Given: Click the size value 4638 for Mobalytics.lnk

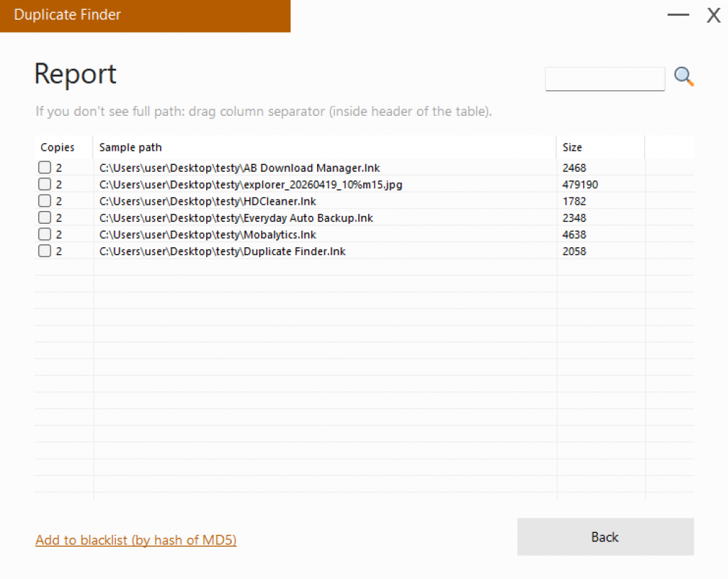Looking at the screenshot, I should pyautogui.click(x=573, y=234).
